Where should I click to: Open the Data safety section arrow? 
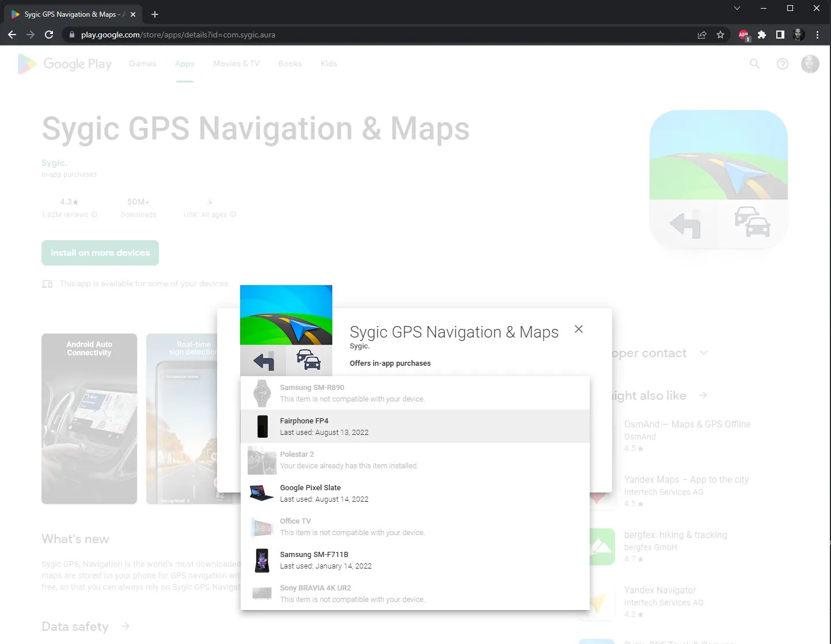tap(126, 626)
